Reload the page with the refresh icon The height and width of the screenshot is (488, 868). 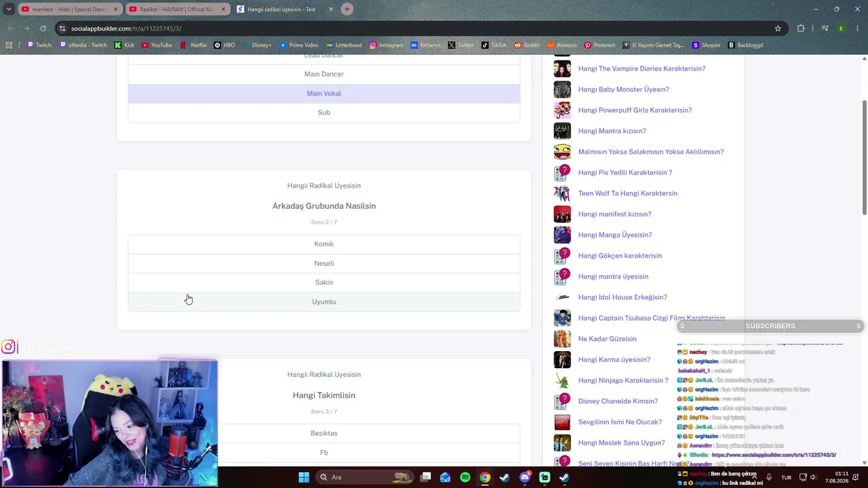click(x=43, y=28)
